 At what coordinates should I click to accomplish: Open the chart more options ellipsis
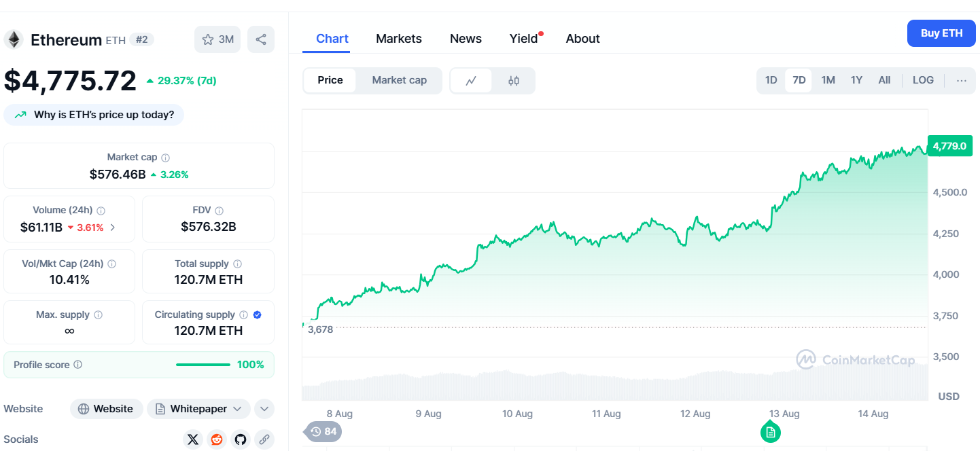pyautogui.click(x=962, y=80)
